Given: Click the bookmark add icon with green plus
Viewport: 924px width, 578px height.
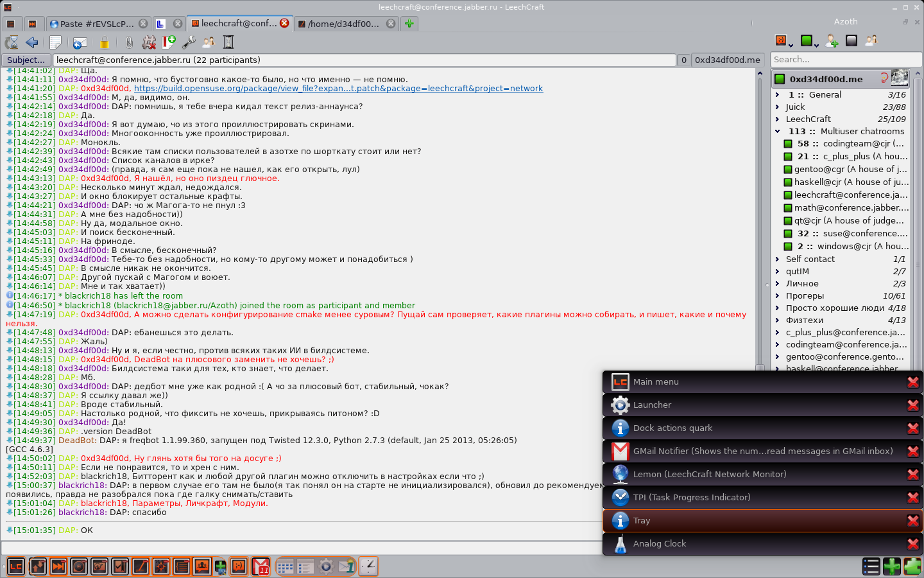Looking at the screenshot, I should click(x=169, y=42).
